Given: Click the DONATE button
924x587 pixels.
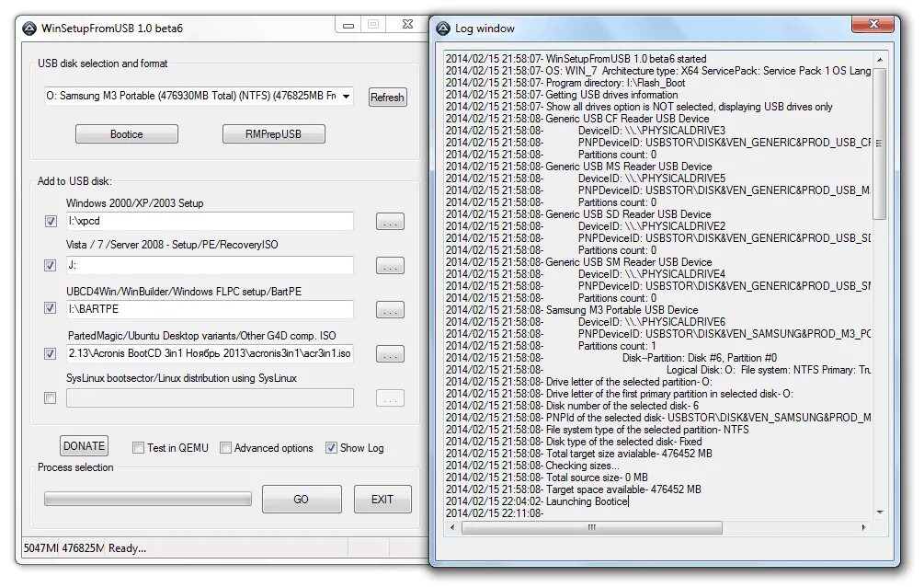Looking at the screenshot, I should (84, 446).
